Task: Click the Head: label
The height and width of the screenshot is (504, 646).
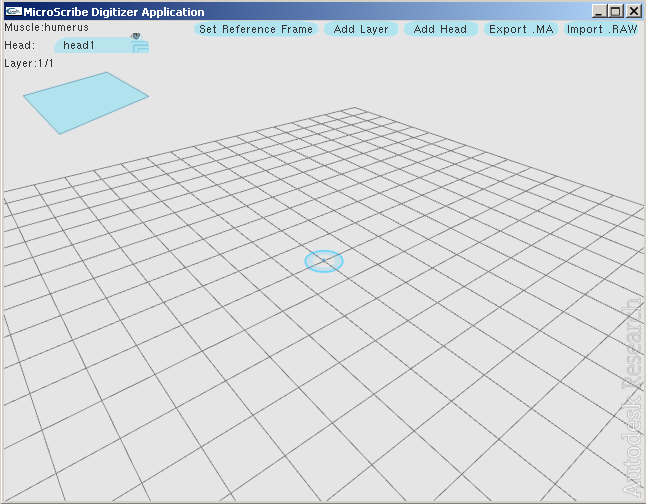Action: pyautogui.click(x=20, y=45)
